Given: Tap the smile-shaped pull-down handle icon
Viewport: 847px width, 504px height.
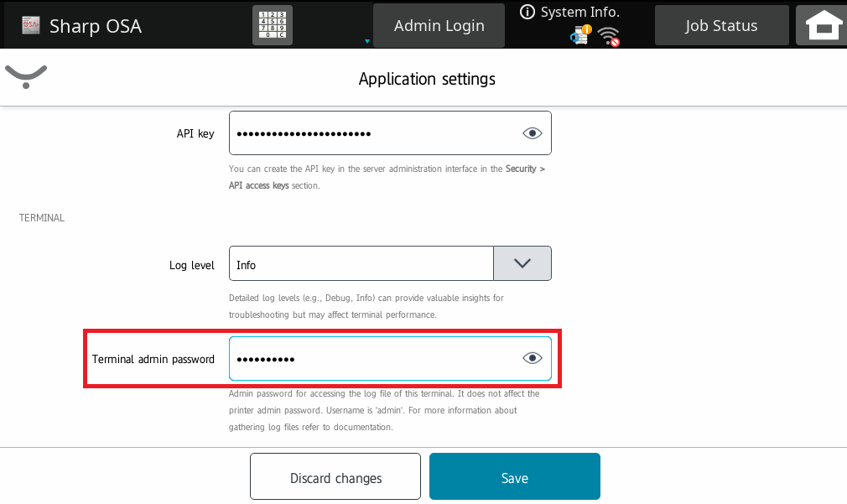Looking at the screenshot, I should tap(26, 76).
